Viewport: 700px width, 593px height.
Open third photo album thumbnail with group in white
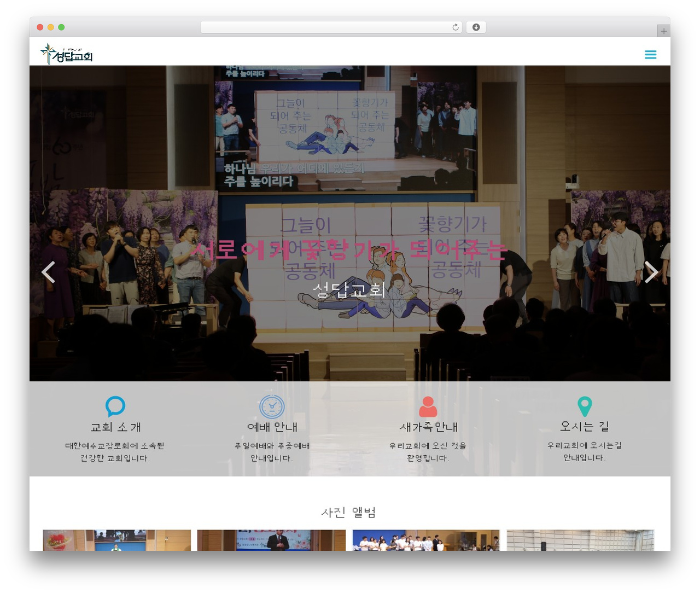[426, 540]
